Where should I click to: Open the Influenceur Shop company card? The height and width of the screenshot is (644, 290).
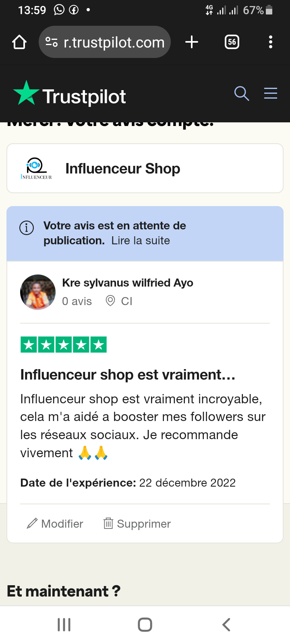pos(145,168)
